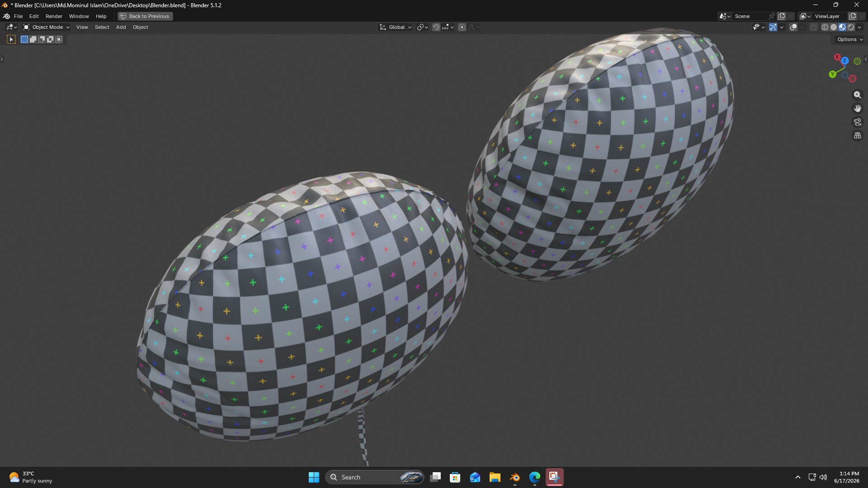
Task: Select the upper-right checkered ellipsoid object
Action: (x=600, y=155)
